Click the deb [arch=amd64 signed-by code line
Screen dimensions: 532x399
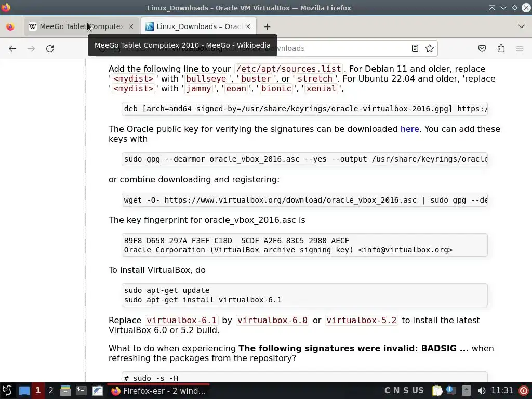tap(304, 109)
